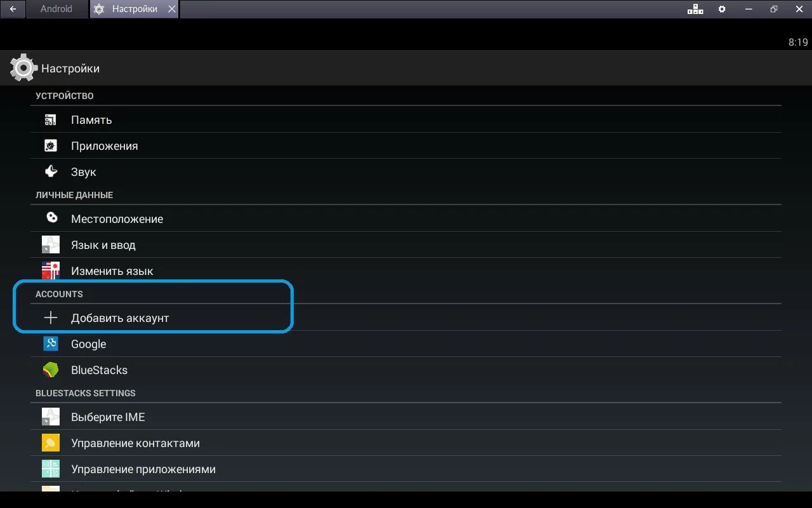Click the Настройки header gear icon
The image size is (812, 508).
[23, 67]
